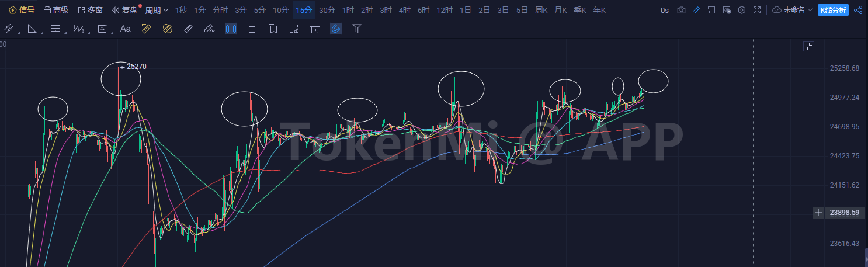Click the share icon at top right
Viewport: 868px width, 267px height.
tap(858, 10)
